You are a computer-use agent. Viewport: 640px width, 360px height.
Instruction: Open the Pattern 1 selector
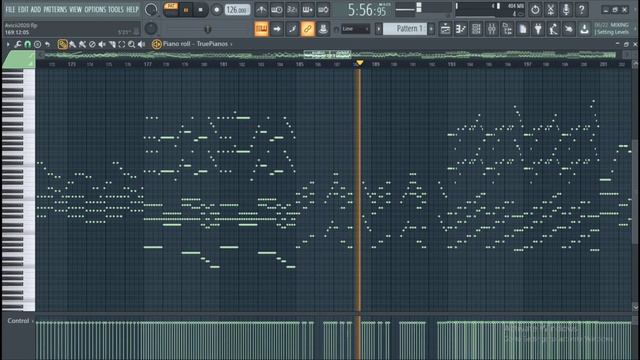404,29
